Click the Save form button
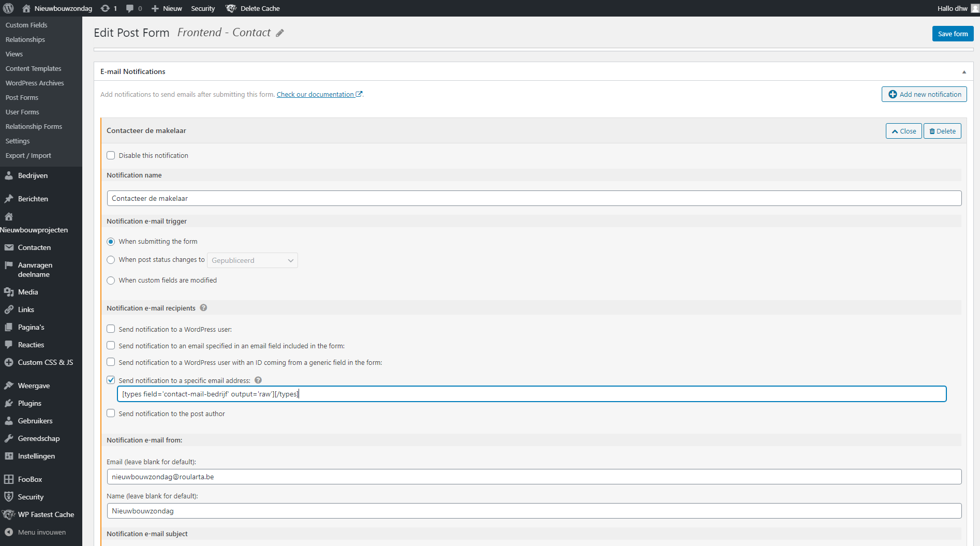 tap(953, 34)
